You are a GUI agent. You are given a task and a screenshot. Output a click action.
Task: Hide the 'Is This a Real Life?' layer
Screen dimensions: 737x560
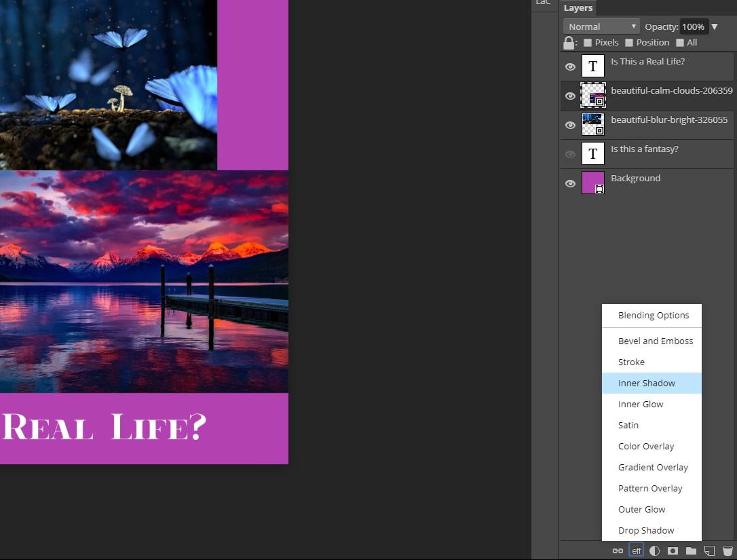pos(570,67)
